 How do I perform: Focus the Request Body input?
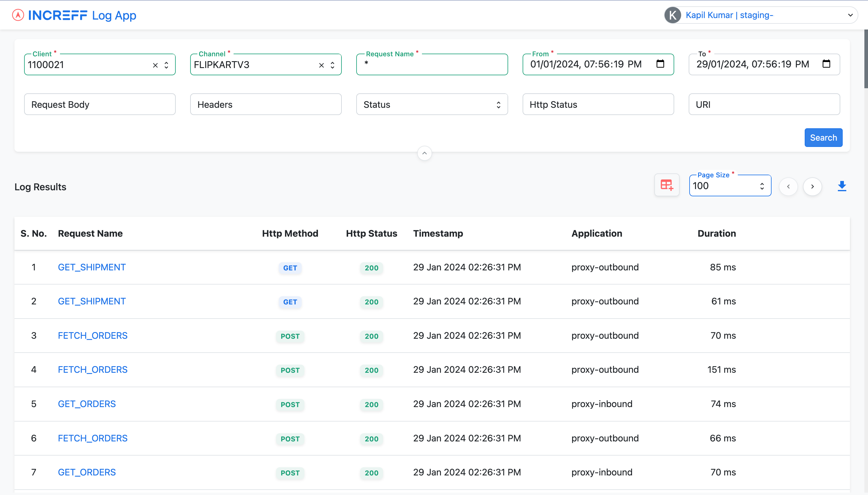coord(100,104)
